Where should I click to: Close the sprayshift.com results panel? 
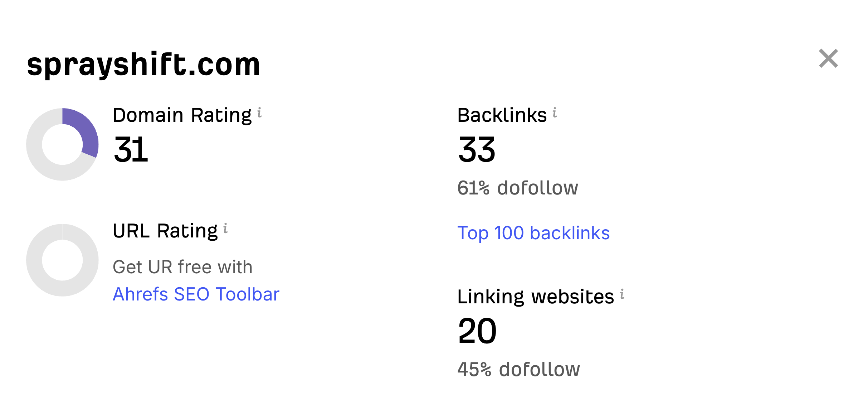(828, 58)
